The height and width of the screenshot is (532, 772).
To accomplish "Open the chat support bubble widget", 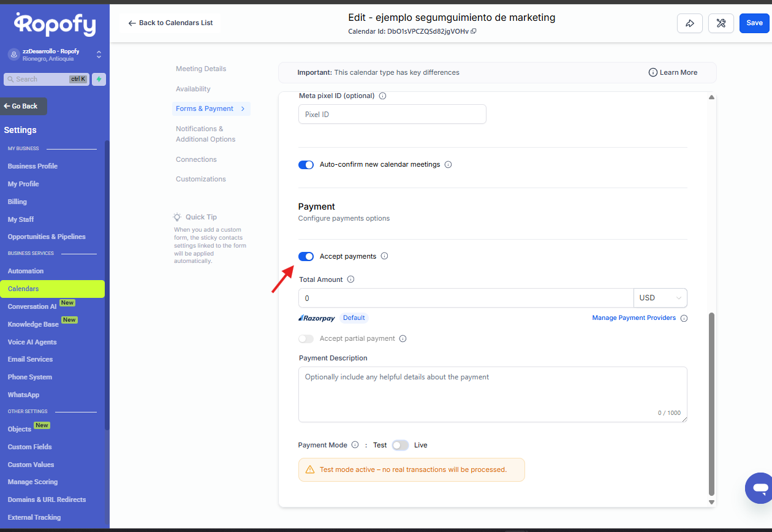I will (760, 488).
